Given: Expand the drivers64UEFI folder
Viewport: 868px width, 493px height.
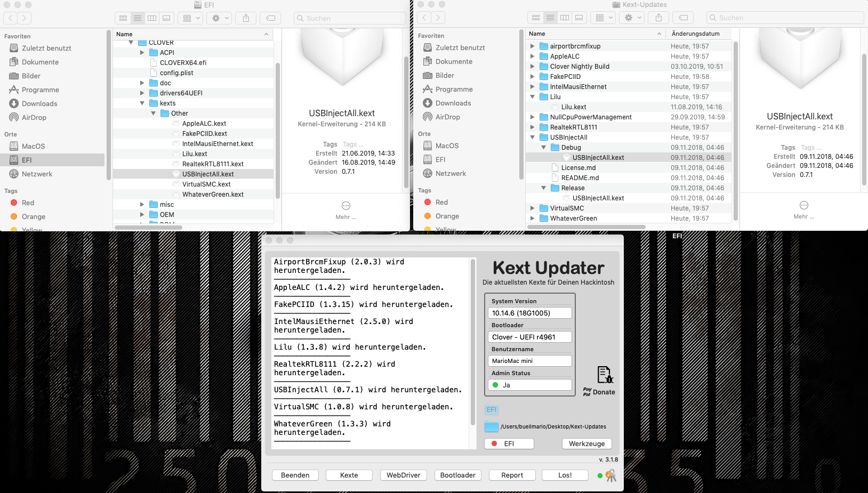Looking at the screenshot, I should point(142,93).
